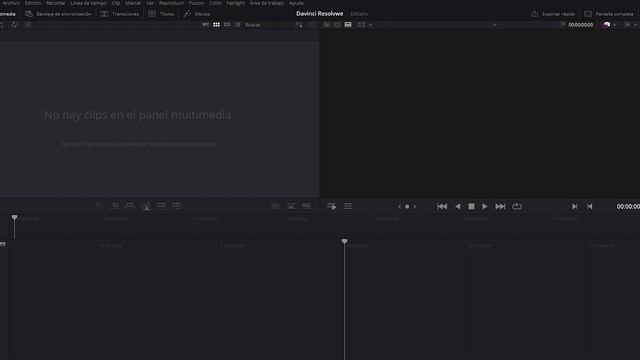Image resolution: width=640 pixels, height=360 pixels.
Task: Open the Línea de tiempo menu
Action: (x=89, y=3)
